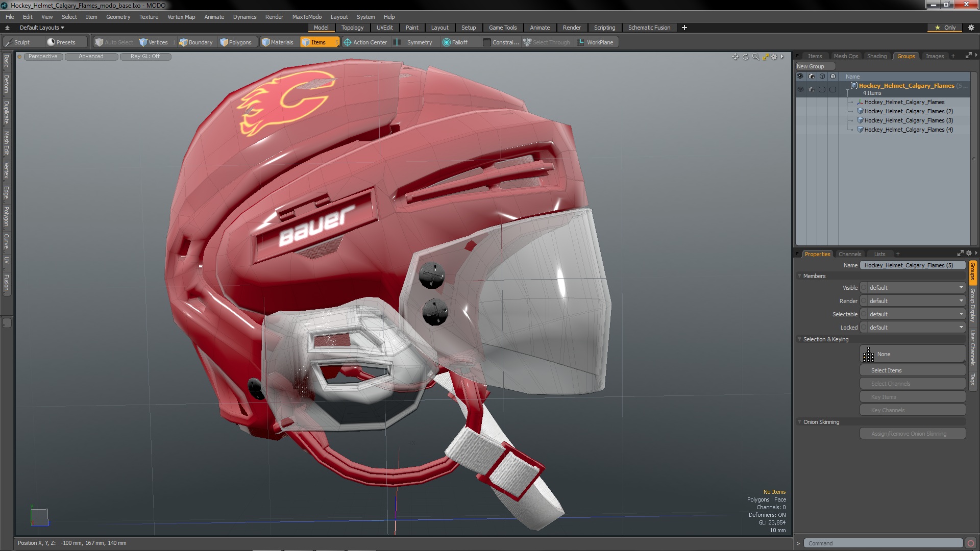
Task: Click the Select Items button
Action: pos(912,370)
